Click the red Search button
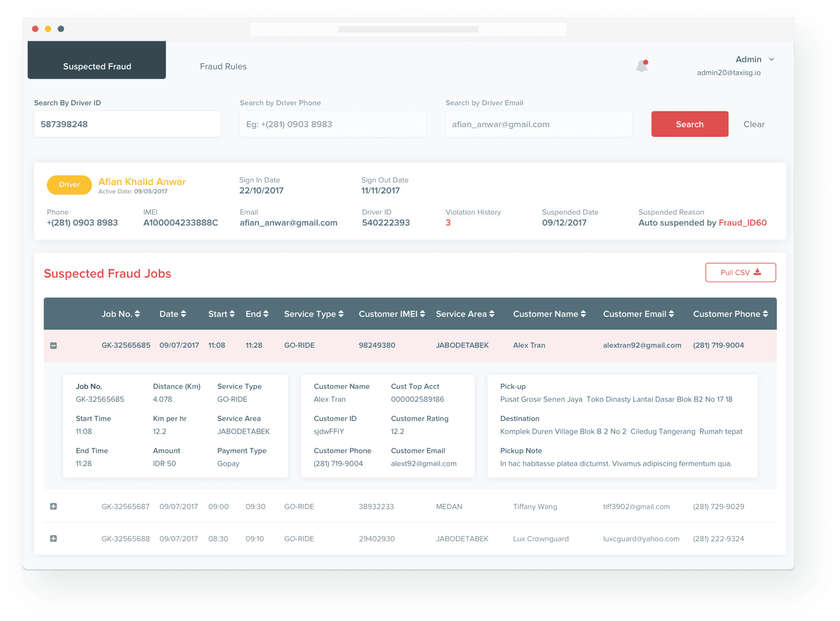 pos(690,124)
